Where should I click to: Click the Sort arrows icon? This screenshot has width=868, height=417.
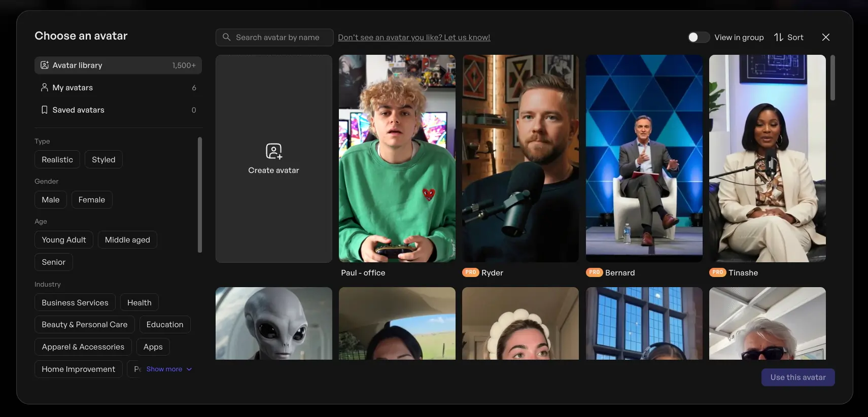click(779, 37)
